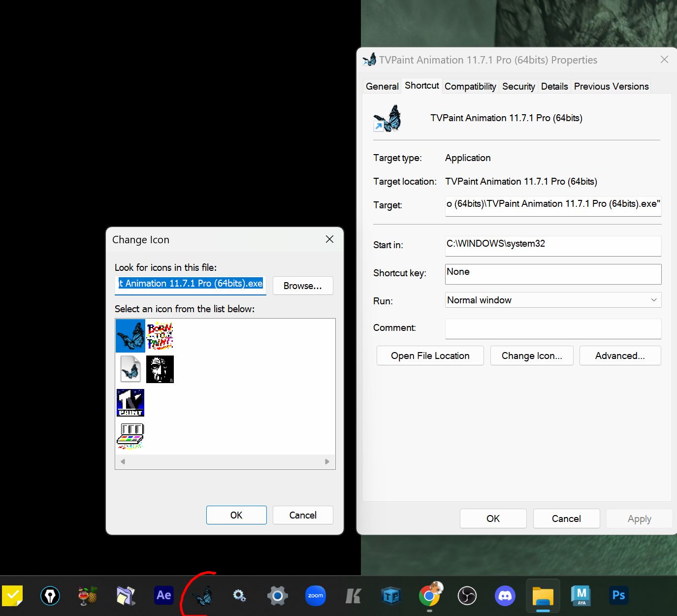Open the Run dropdown showing Normal window
The image size is (677, 616).
pos(553,300)
